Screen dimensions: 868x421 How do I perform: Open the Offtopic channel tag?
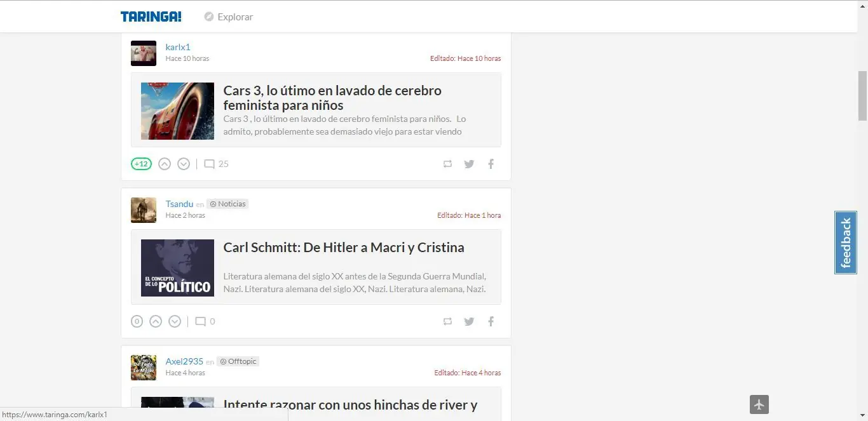pyautogui.click(x=238, y=361)
